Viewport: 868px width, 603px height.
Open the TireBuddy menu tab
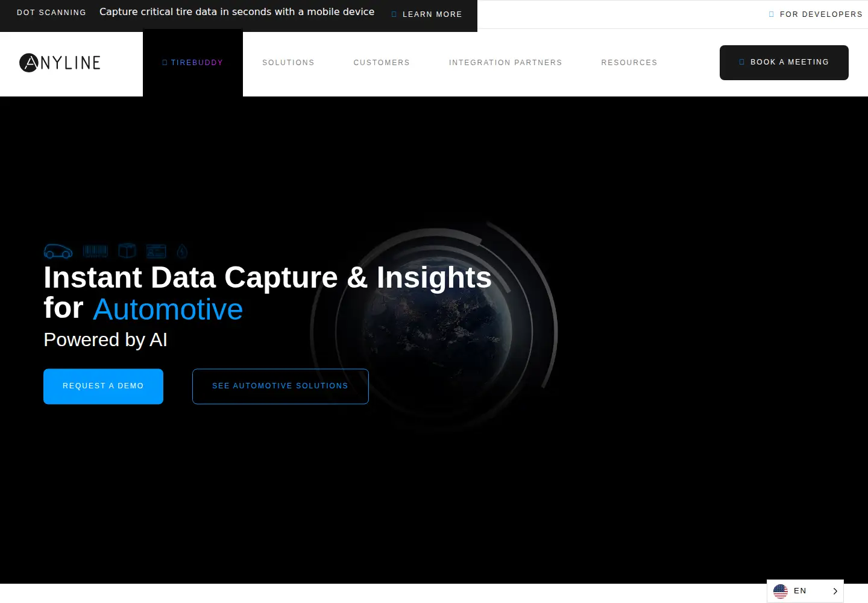point(193,63)
